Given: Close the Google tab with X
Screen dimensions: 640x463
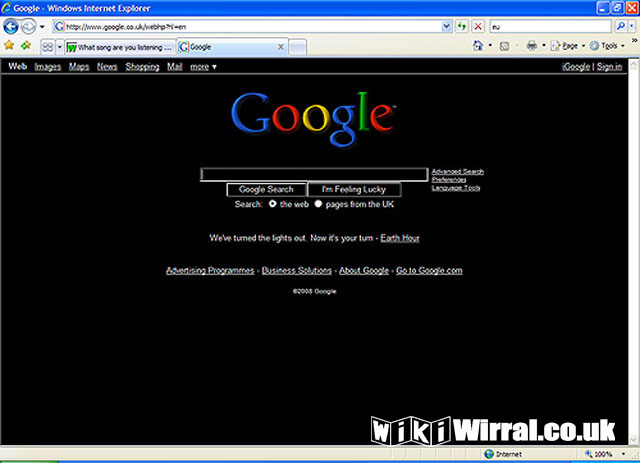Looking at the screenshot, I should click(x=281, y=47).
